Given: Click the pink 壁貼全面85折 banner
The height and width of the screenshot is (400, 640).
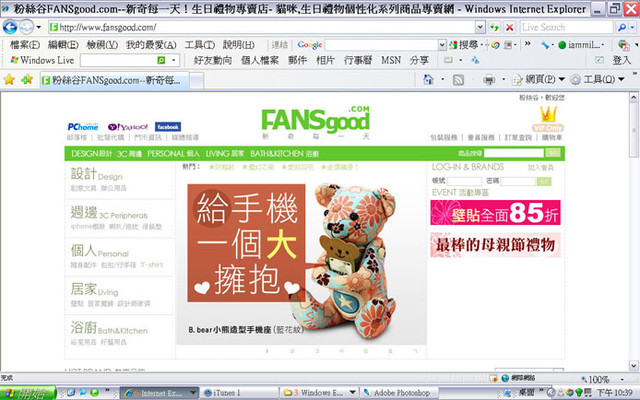Looking at the screenshot, I should 495,213.
